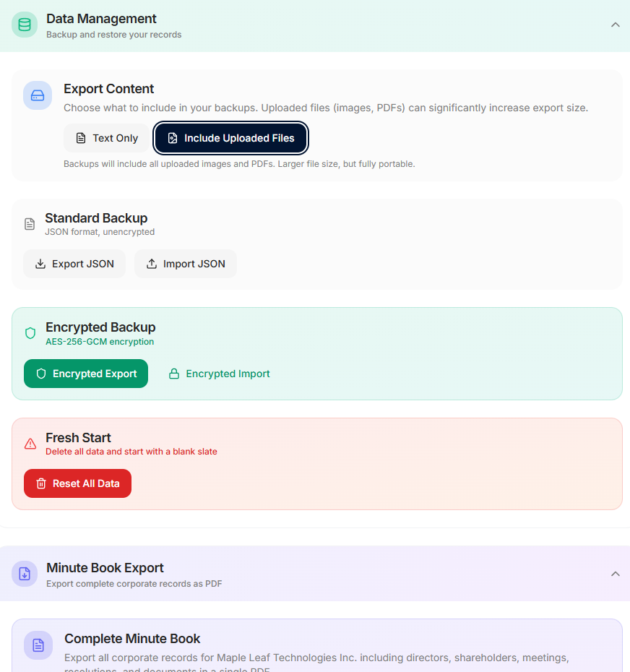Screen dimensions: 630x672
Task: Collapse the Data Management section chevron
Action: [x=616, y=25]
